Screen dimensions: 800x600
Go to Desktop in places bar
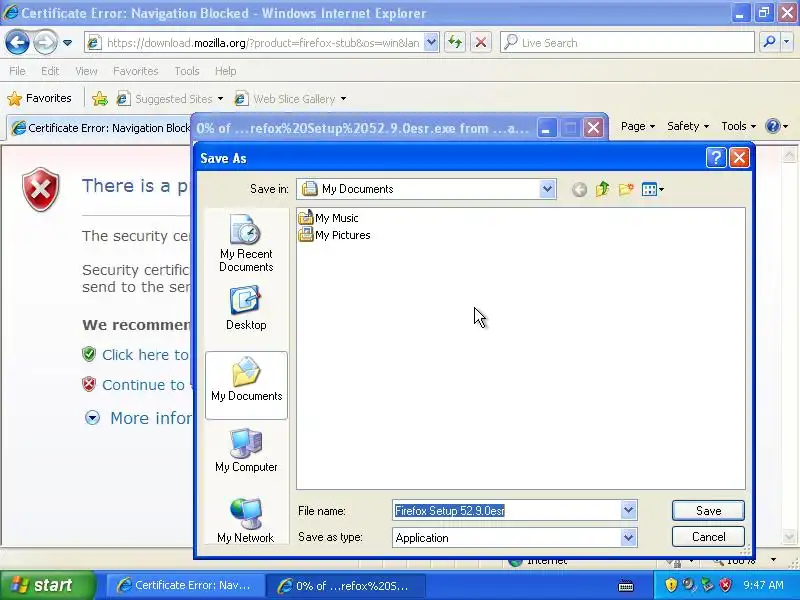(246, 309)
